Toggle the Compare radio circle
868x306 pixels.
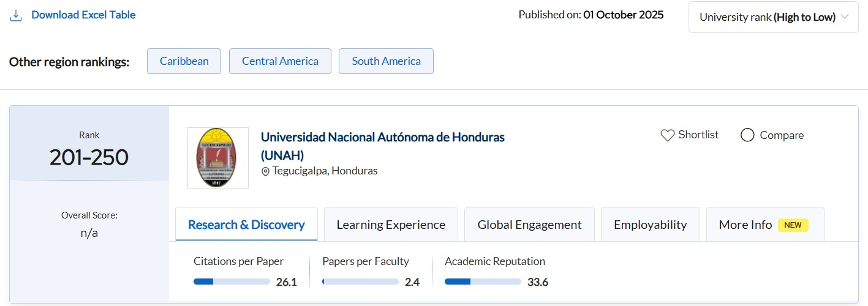747,135
